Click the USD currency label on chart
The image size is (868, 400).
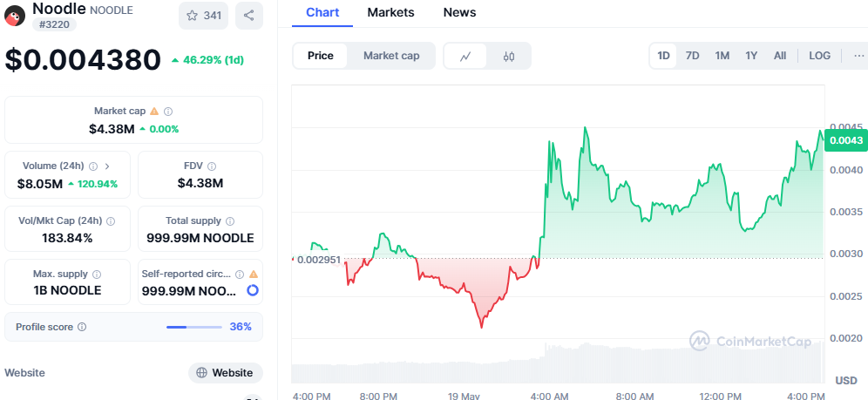coord(846,380)
